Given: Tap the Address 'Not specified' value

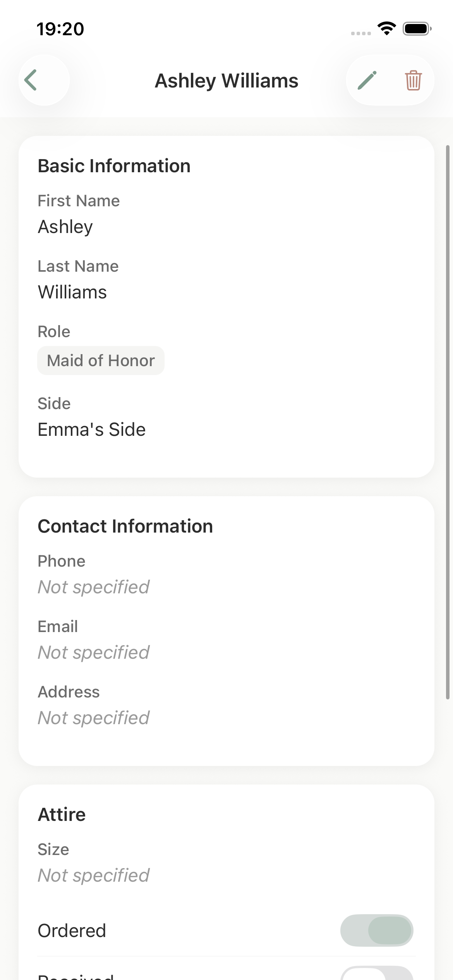Looking at the screenshot, I should (93, 718).
